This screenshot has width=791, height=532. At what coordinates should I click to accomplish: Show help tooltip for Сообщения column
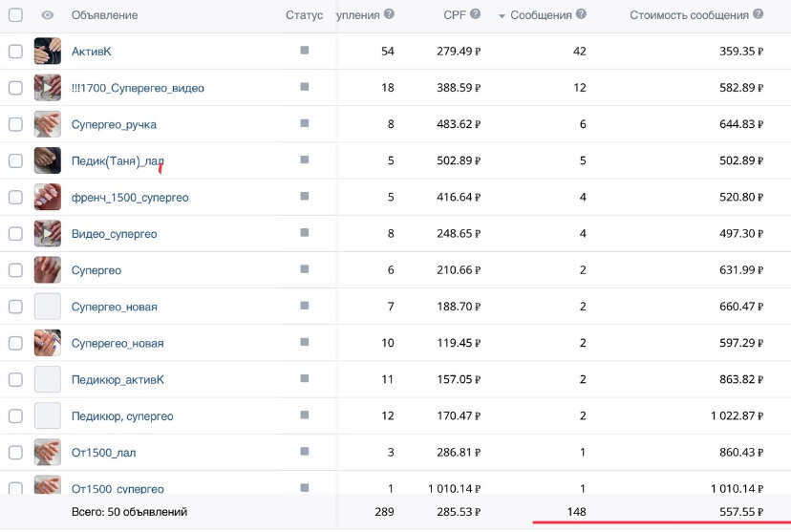coord(581,14)
